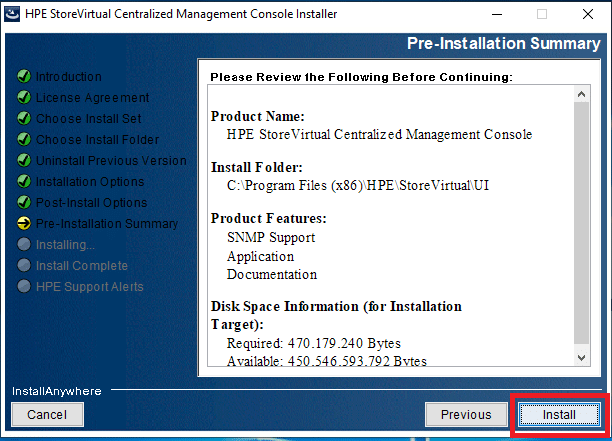
Task: Click green checkmark beside Uninstall Previous Version
Action: tap(24, 160)
